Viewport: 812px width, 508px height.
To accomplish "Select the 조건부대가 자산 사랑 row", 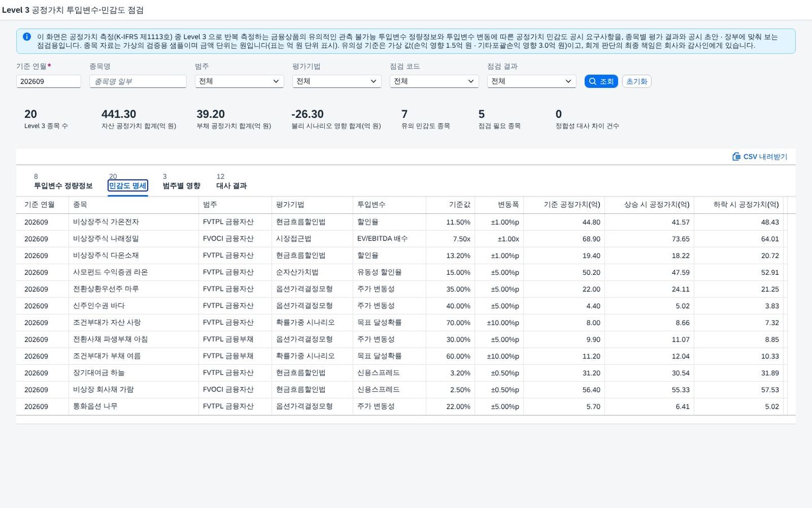I will 401,323.
